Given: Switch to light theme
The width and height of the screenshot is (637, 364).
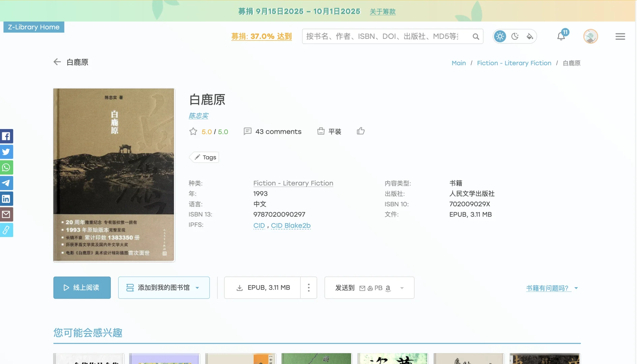Looking at the screenshot, I should pos(500,36).
